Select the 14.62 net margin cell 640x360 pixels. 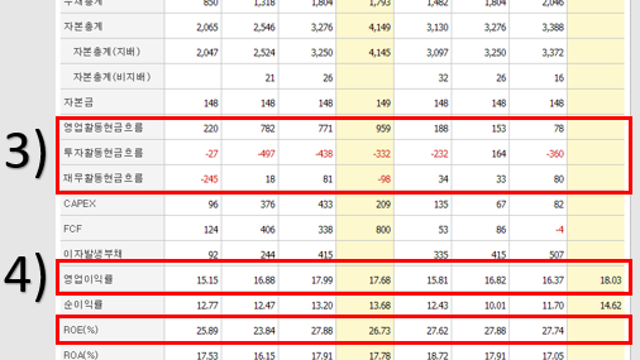click(611, 306)
